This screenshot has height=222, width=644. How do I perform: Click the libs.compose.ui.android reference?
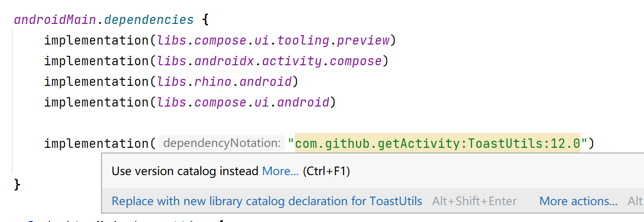243,102
